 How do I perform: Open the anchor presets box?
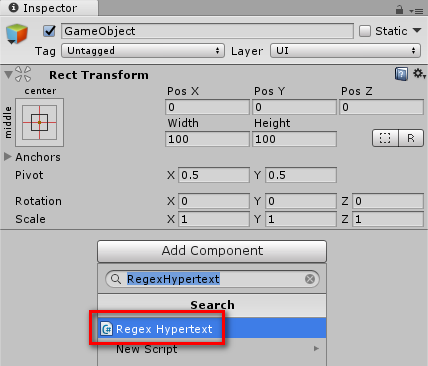(x=39, y=122)
